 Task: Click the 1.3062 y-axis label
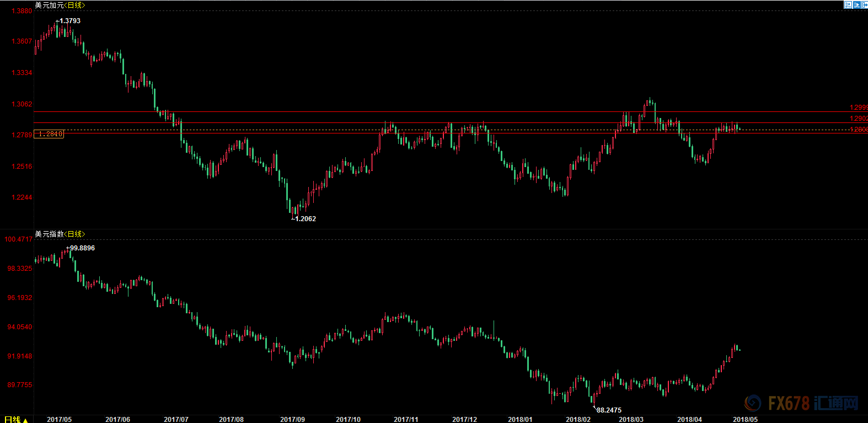coord(22,104)
